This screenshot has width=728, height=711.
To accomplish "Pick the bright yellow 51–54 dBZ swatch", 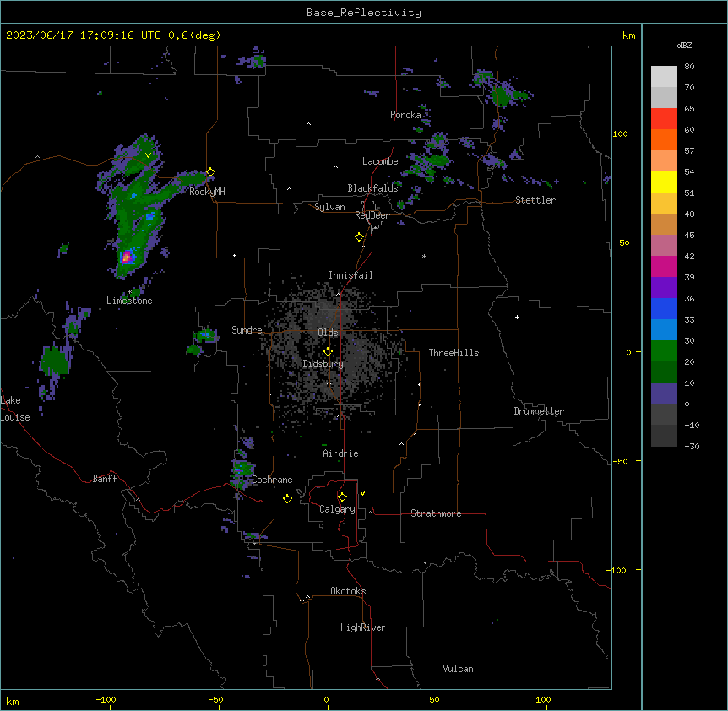I will coord(664,182).
